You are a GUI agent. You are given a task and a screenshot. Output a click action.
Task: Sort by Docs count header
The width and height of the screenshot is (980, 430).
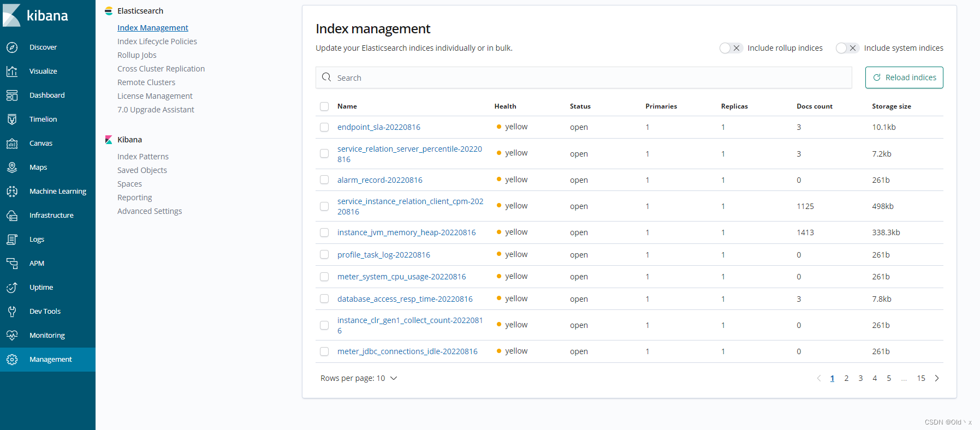815,106
